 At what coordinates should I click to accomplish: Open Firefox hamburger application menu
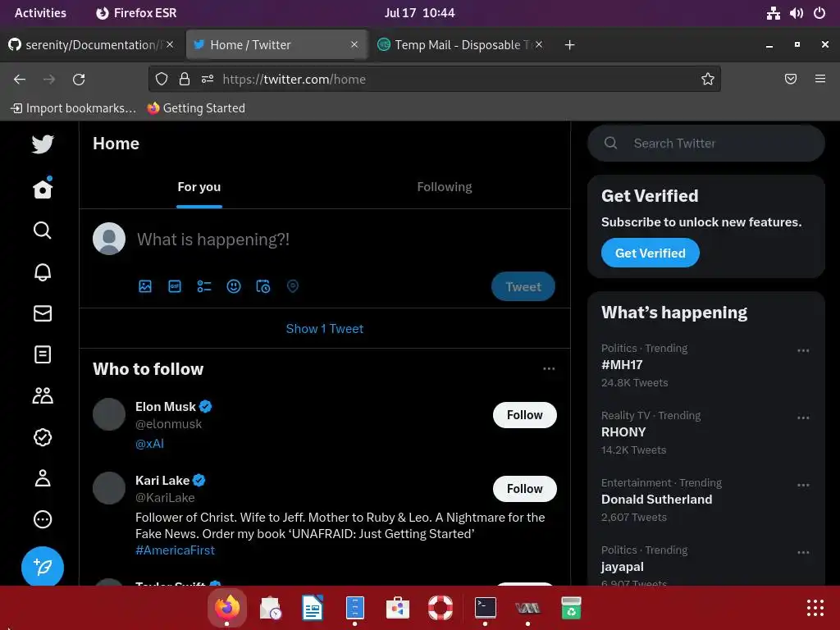coord(820,80)
